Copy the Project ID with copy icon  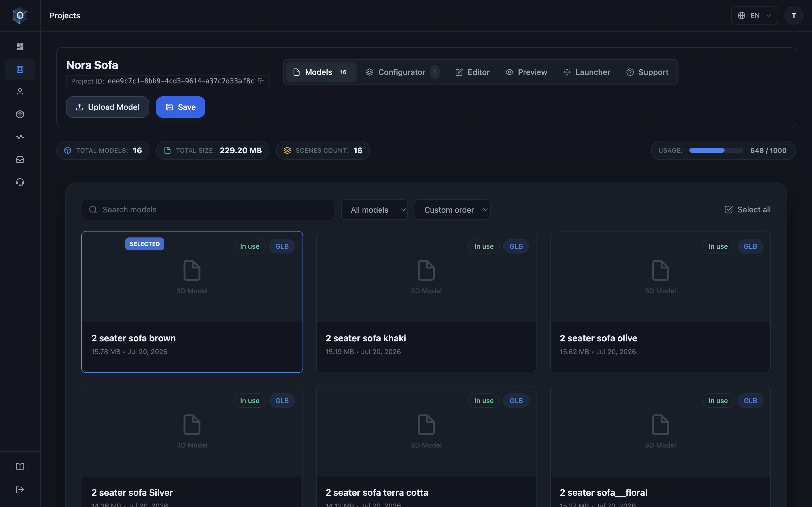261,81
